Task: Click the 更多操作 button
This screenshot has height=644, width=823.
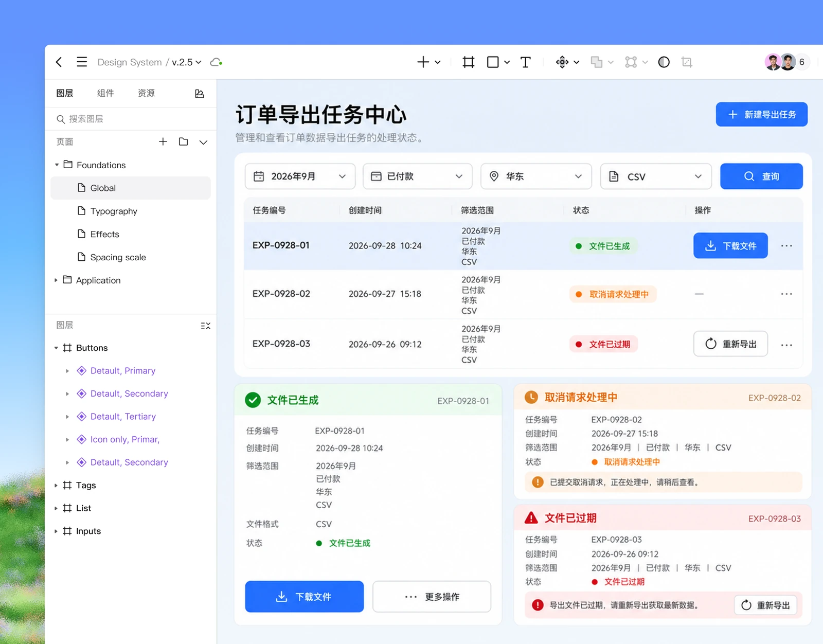Action: point(432,597)
